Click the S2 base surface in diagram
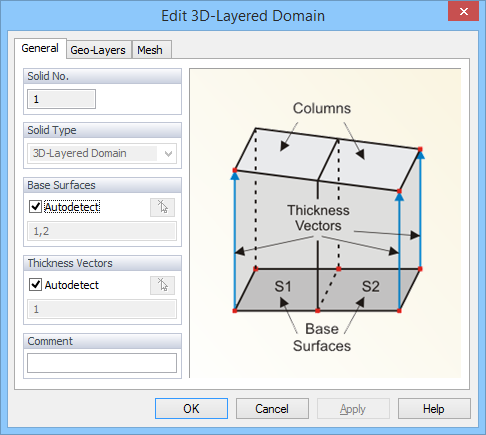This screenshot has width=486, height=435. tap(370, 286)
